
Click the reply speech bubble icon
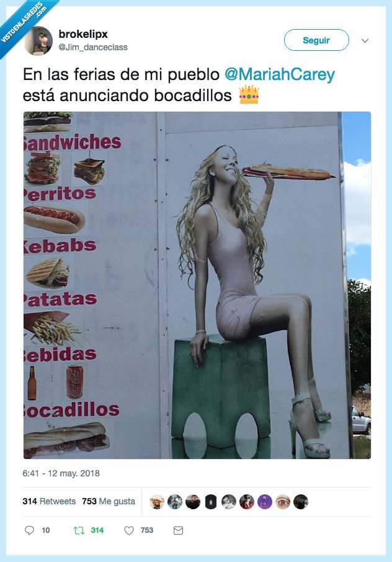click(29, 530)
